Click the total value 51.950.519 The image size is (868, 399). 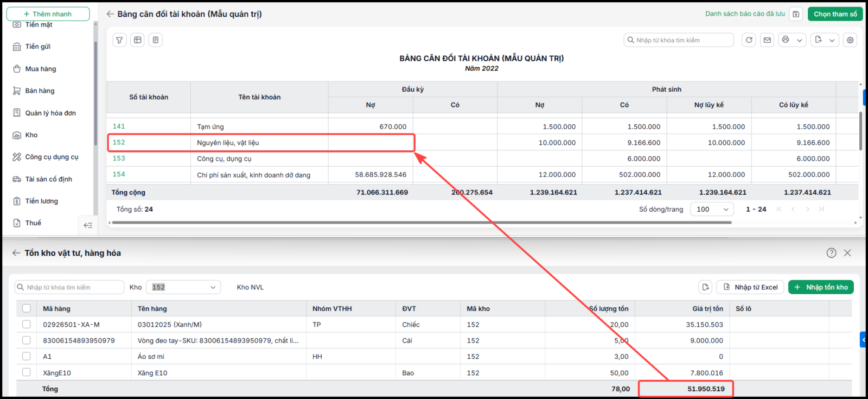coord(706,389)
